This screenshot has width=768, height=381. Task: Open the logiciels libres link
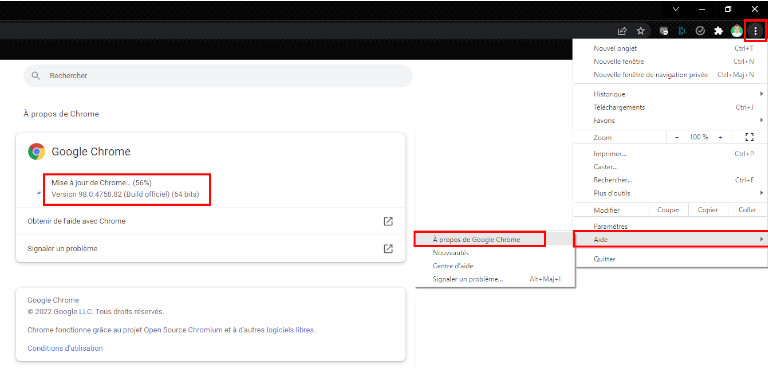[290, 330]
